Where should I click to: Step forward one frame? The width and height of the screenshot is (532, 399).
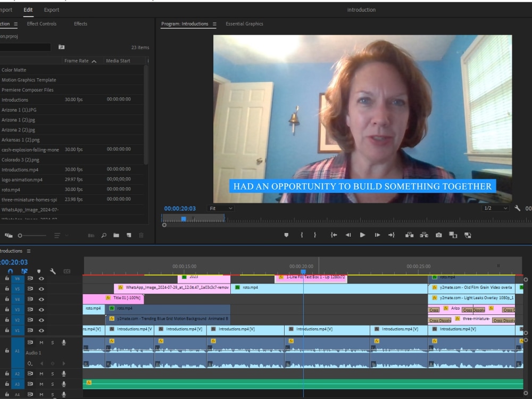(x=377, y=235)
